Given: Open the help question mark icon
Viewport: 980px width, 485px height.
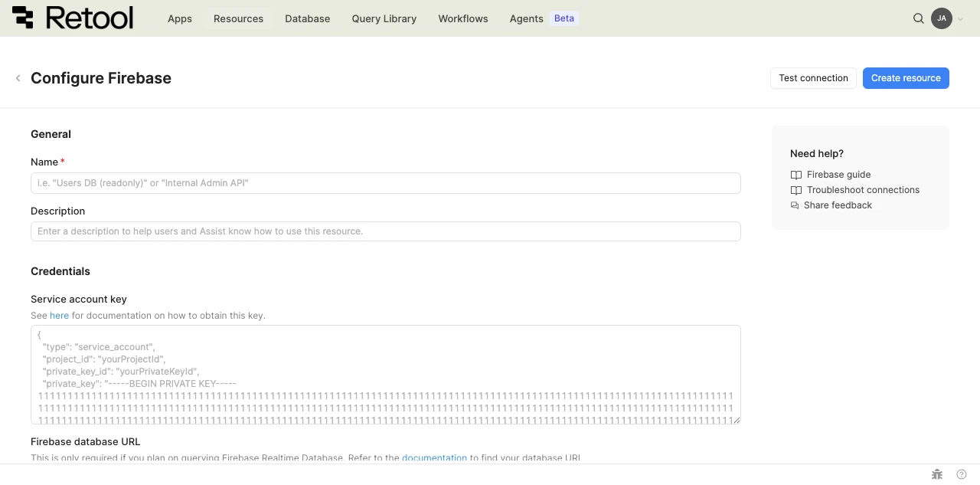Looking at the screenshot, I should coord(962,474).
